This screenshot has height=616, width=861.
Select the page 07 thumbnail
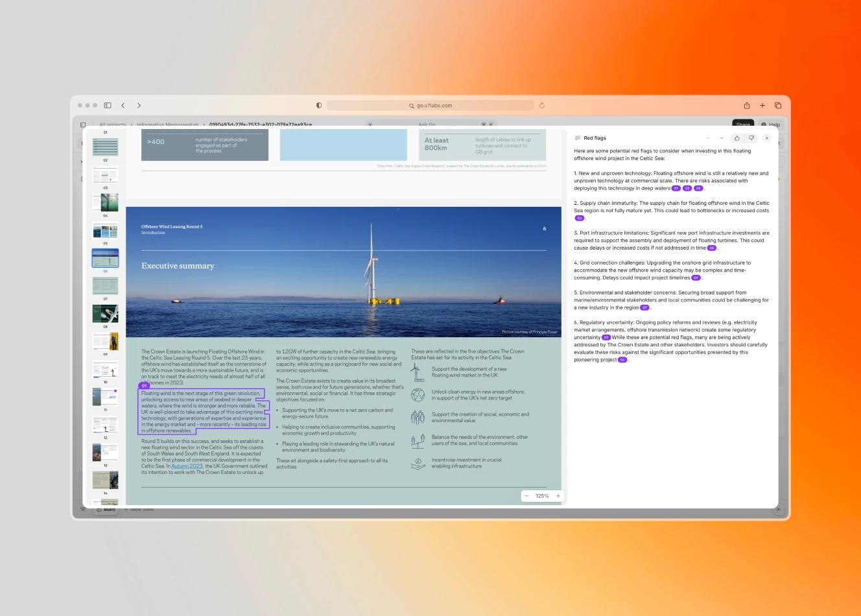tap(105, 286)
